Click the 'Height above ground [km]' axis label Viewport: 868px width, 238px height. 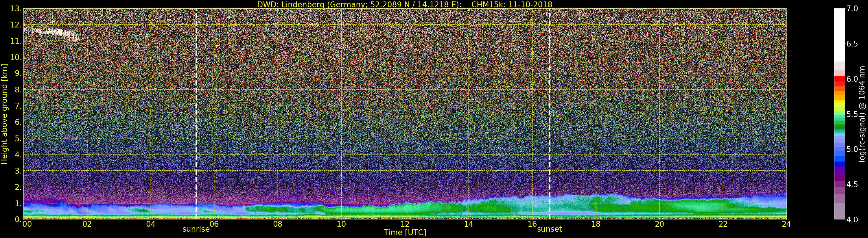(x=4, y=114)
